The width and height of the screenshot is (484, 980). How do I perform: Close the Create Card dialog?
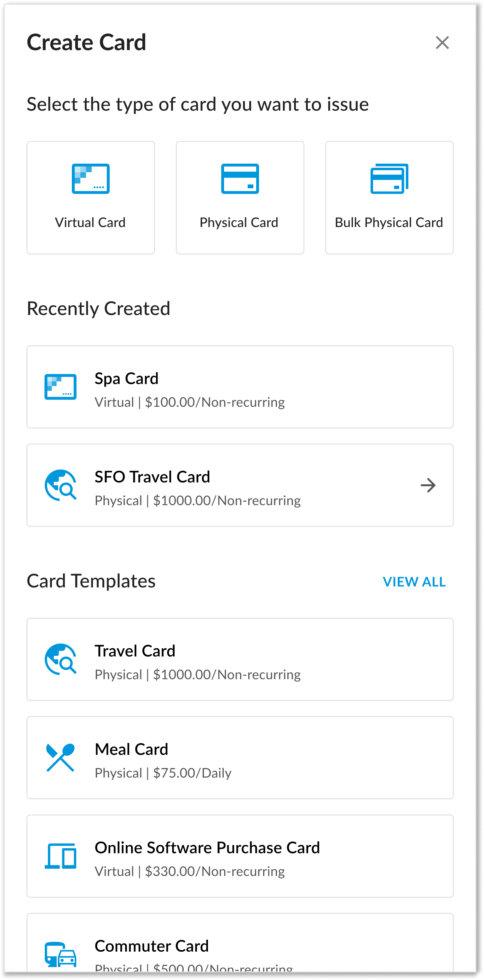tap(442, 43)
